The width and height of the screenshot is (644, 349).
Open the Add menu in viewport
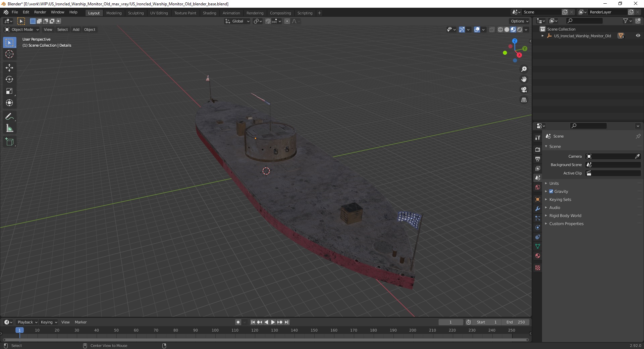click(76, 30)
